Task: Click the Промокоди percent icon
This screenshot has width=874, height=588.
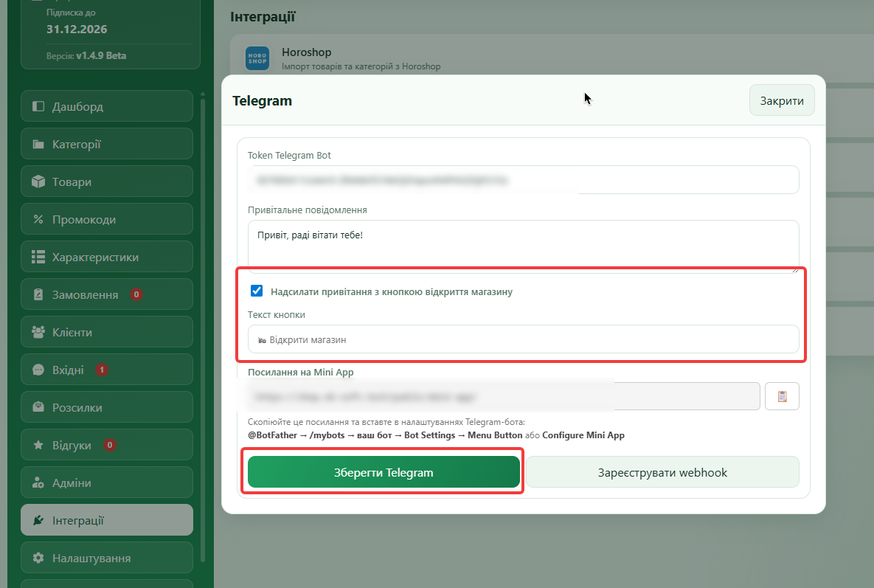Action: pos(38,219)
